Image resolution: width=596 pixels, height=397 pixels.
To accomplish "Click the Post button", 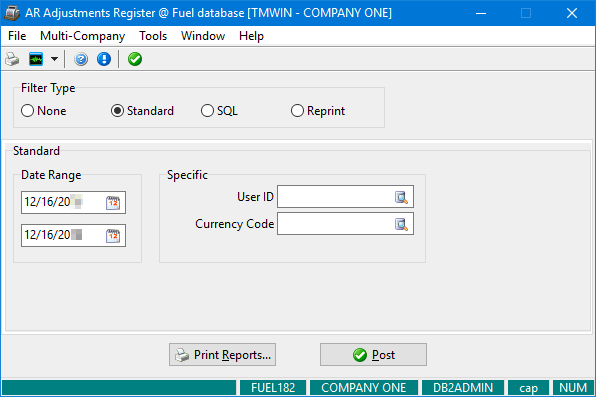I will click(373, 355).
